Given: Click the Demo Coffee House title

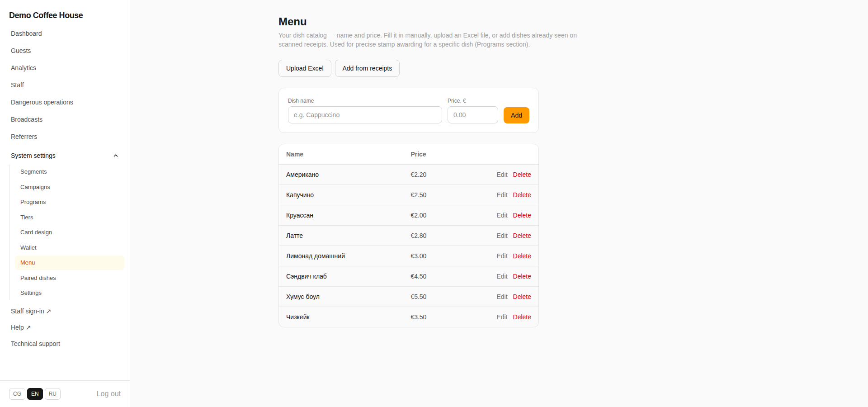Looking at the screenshot, I should [x=46, y=15].
